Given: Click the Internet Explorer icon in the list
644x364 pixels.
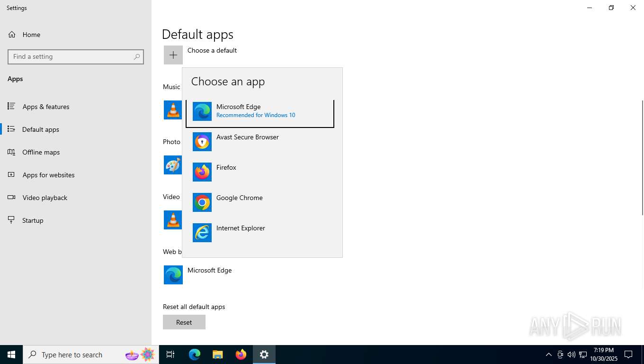Looking at the screenshot, I should 202,233.
